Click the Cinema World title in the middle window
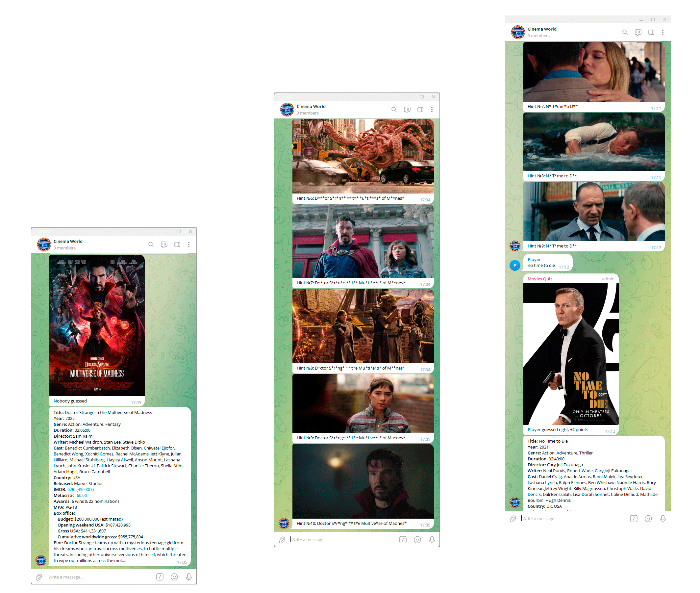This screenshot has width=700, height=593. (x=311, y=107)
